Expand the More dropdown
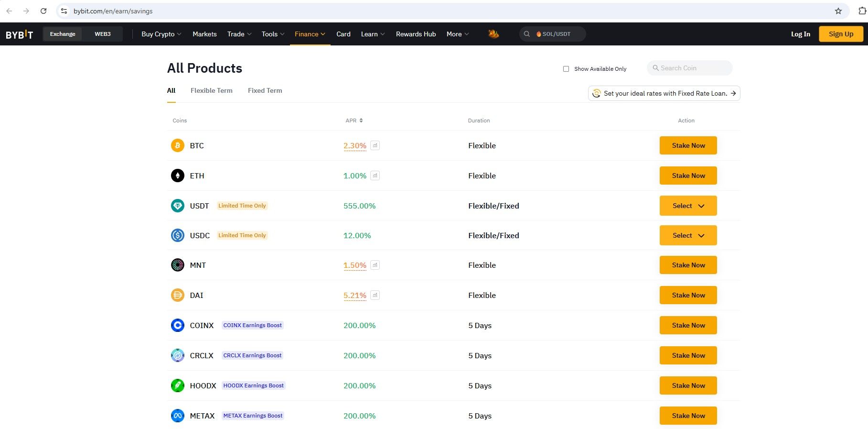The image size is (868, 429). 458,34
